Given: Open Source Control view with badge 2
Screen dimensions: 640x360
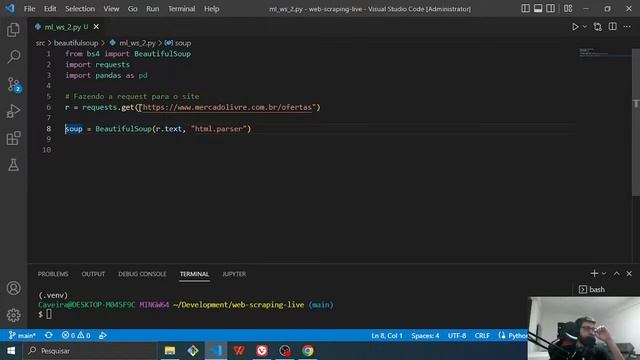Looking at the screenshot, I should [13, 84].
